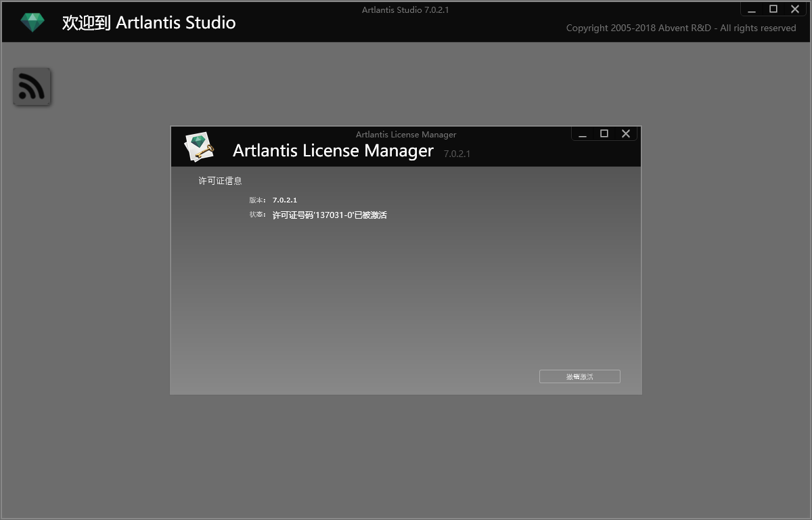Minimize the License Manager window
This screenshot has height=520, width=812.
pyautogui.click(x=583, y=133)
